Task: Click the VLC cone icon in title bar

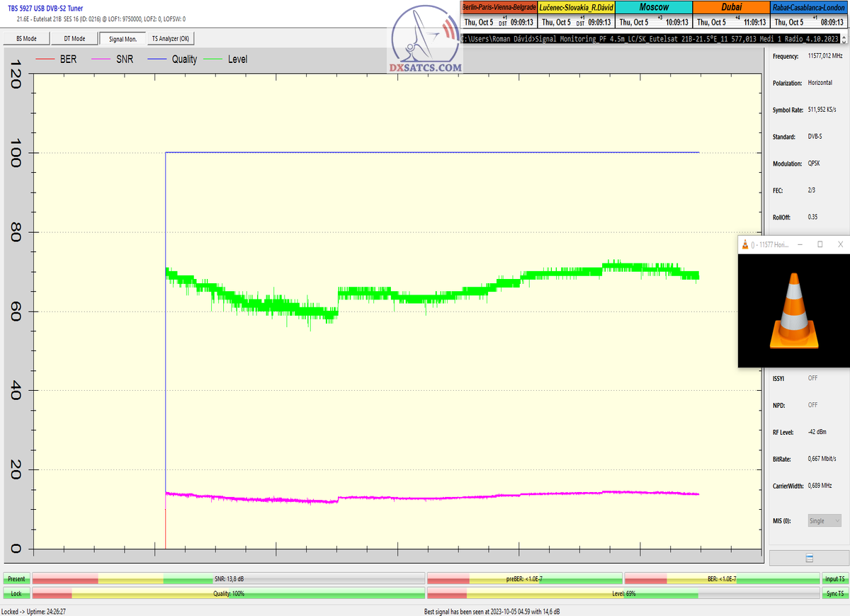Action: click(744, 244)
